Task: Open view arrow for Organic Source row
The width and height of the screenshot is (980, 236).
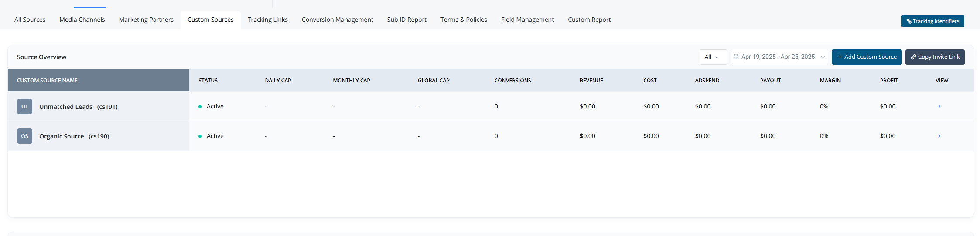Action: (x=939, y=136)
